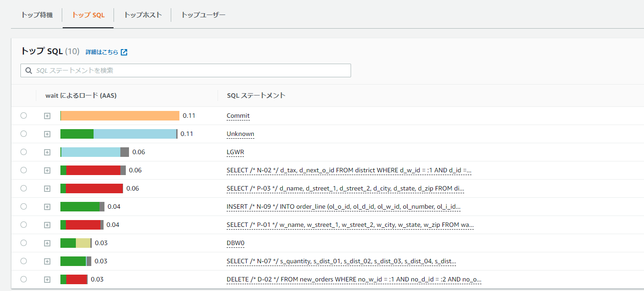
Task: Open the SELECT N-02 district statement link
Action: tap(349, 171)
